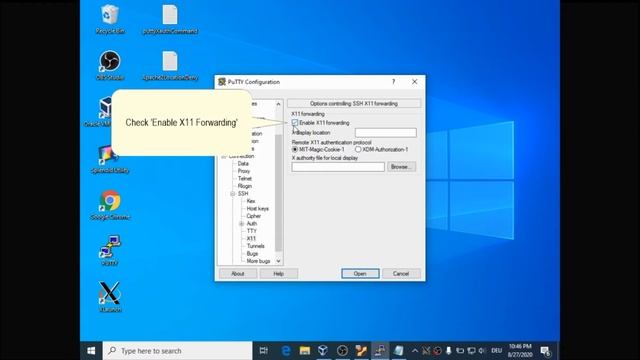
Task: Click the Cancel button
Action: click(401, 273)
